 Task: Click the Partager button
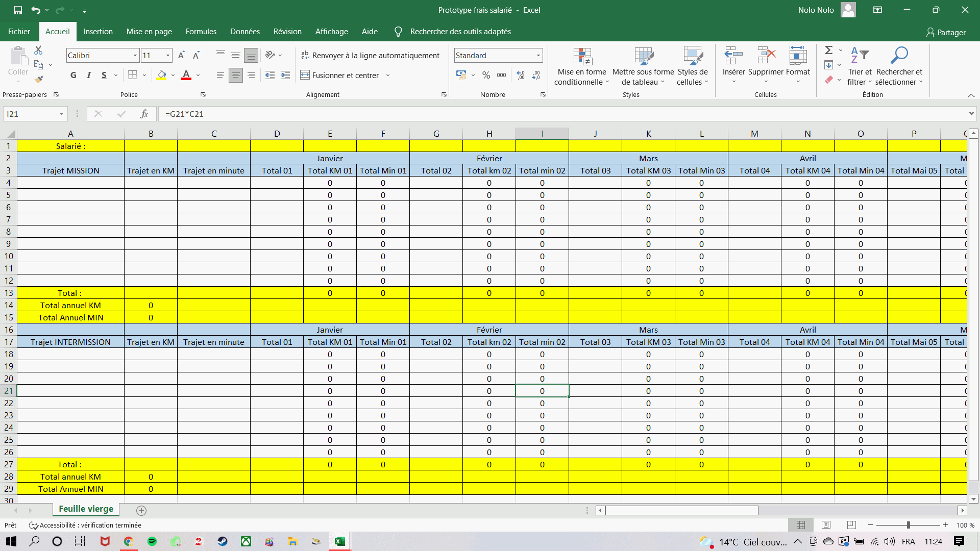coord(946,32)
